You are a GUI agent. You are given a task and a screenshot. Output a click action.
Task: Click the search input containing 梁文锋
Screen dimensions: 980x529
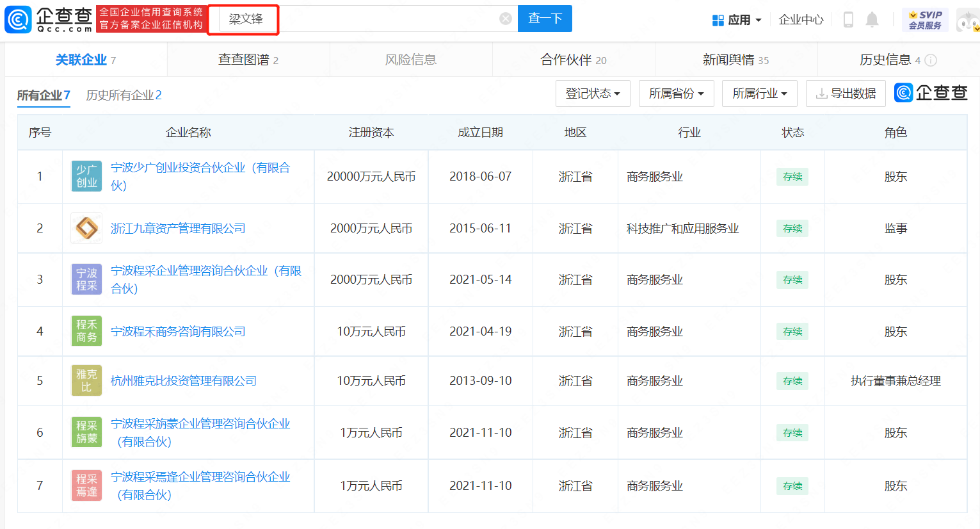(x=362, y=19)
